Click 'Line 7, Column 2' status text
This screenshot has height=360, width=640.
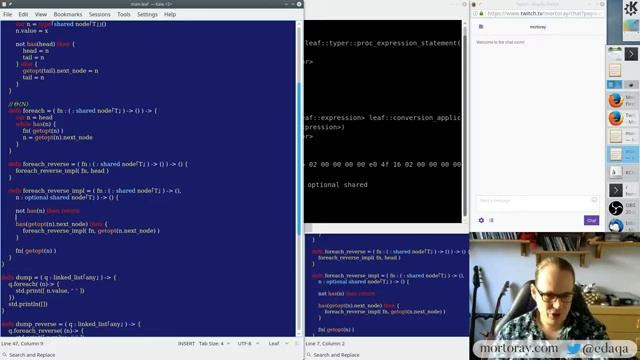pos(325,344)
